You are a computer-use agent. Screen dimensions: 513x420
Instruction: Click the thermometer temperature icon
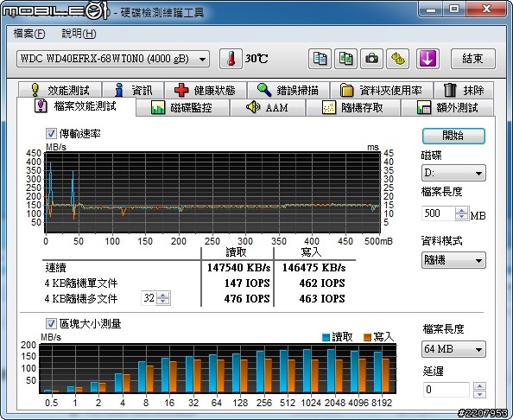click(x=231, y=59)
